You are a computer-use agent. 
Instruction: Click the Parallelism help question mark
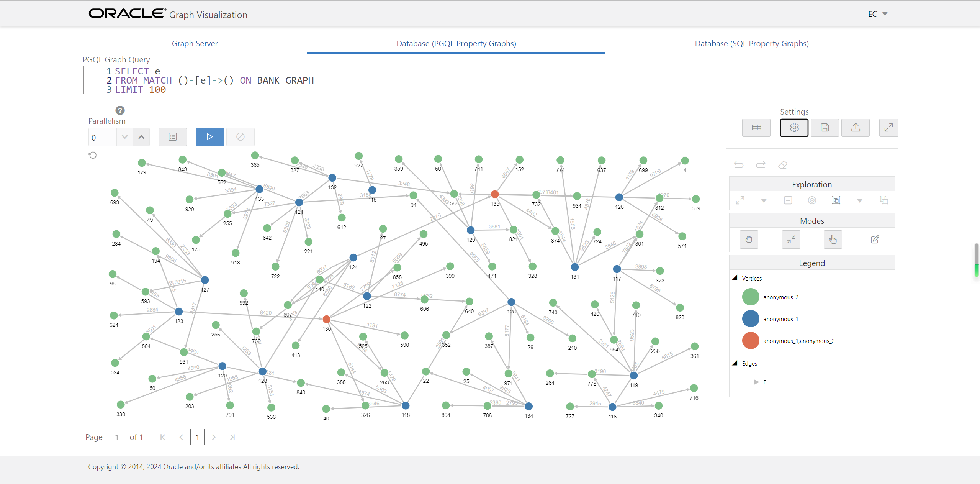coord(120,110)
